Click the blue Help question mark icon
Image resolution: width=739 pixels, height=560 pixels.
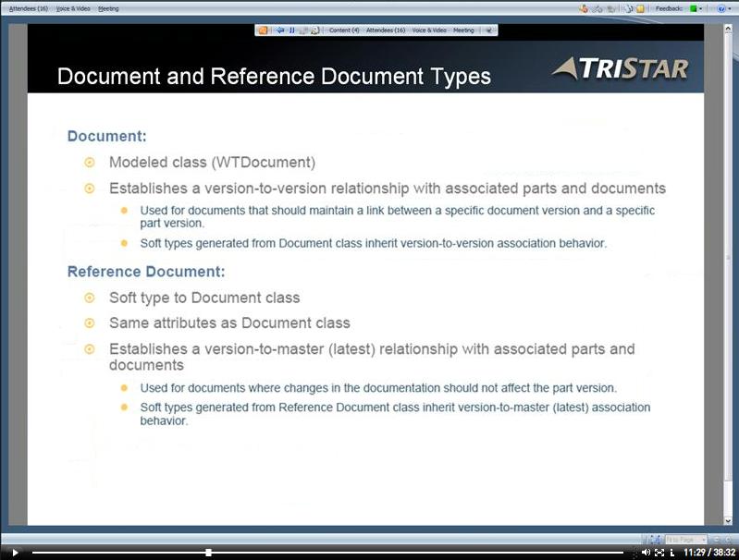[x=721, y=8]
